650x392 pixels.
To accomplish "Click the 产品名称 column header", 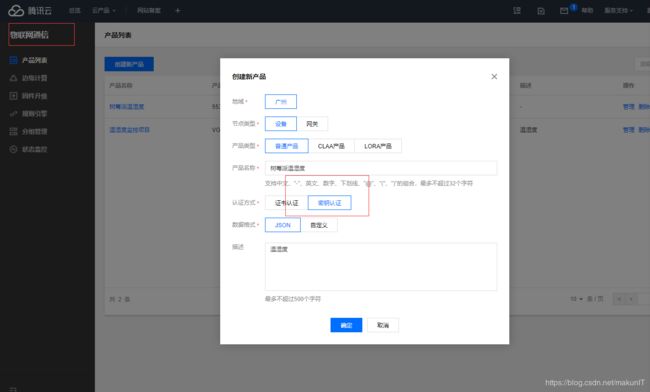I will pos(121,85).
